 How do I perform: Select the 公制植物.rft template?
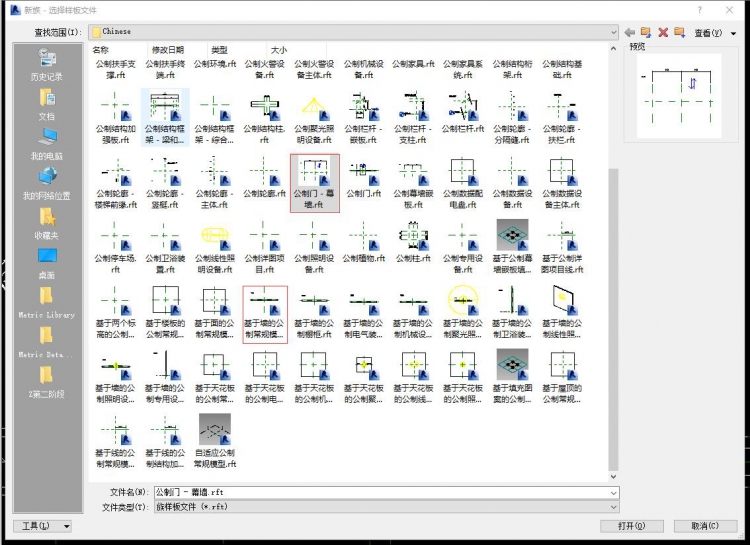364,244
